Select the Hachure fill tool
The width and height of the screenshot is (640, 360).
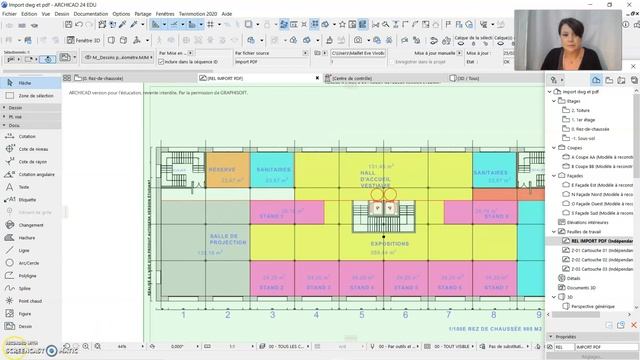point(31,238)
